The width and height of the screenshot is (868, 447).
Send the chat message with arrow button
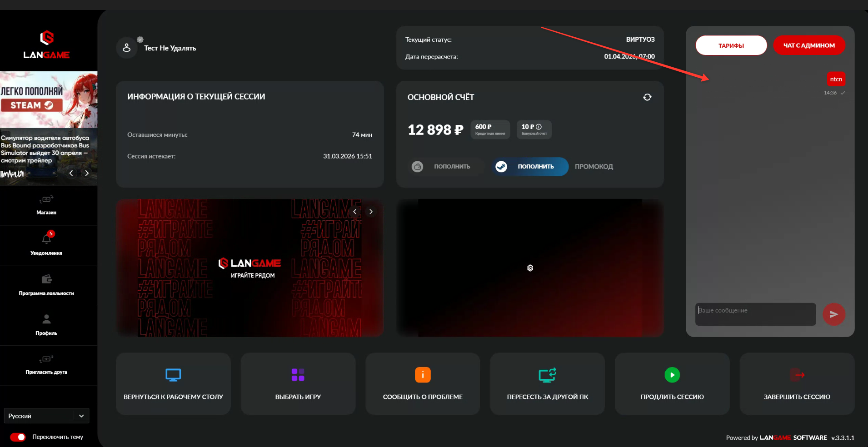(x=834, y=314)
